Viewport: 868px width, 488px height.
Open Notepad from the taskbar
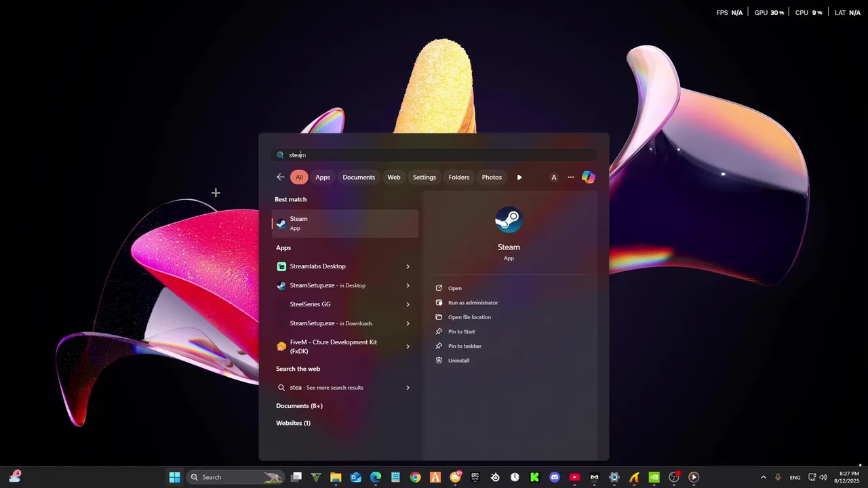pyautogui.click(x=395, y=477)
